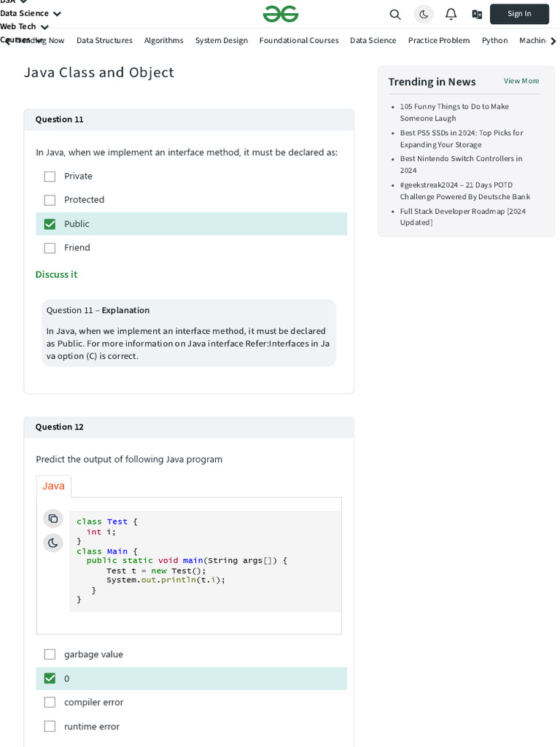This screenshot has height=747, width=560.
Task: Copy the Java code snippet
Action: pos(53,519)
